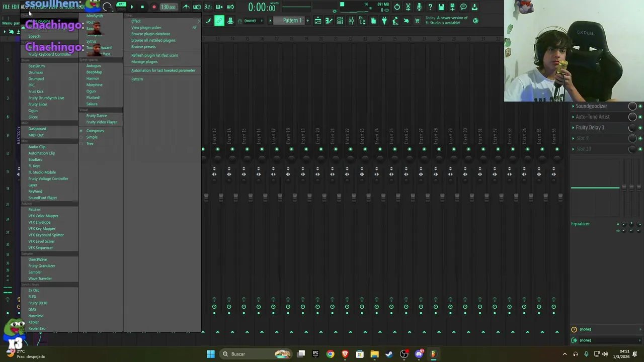
Task: Expand the Slot 9 arrow
Action: click(573, 138)
